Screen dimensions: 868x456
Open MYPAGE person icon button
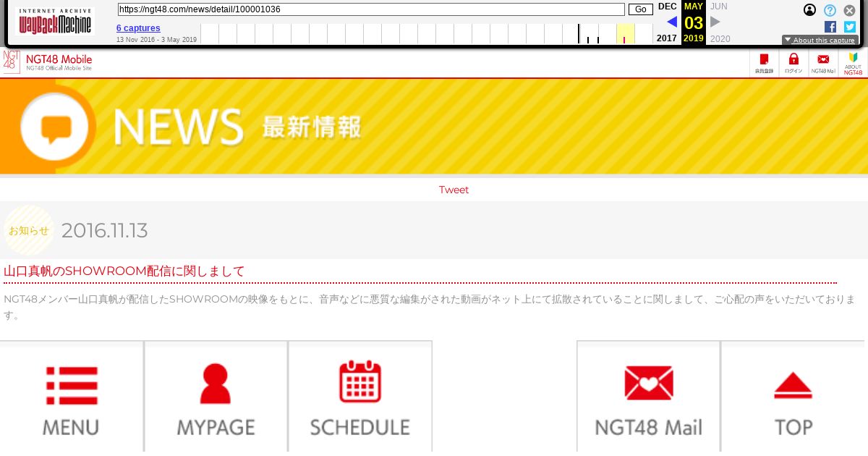216,397
